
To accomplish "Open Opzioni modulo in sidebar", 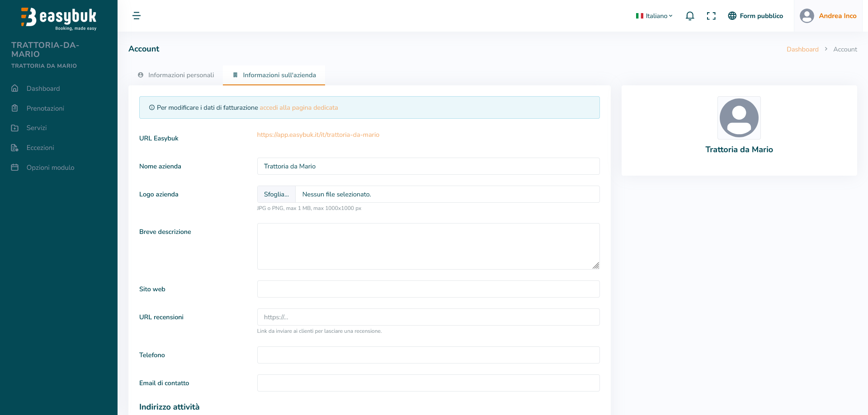I will 50,168.
